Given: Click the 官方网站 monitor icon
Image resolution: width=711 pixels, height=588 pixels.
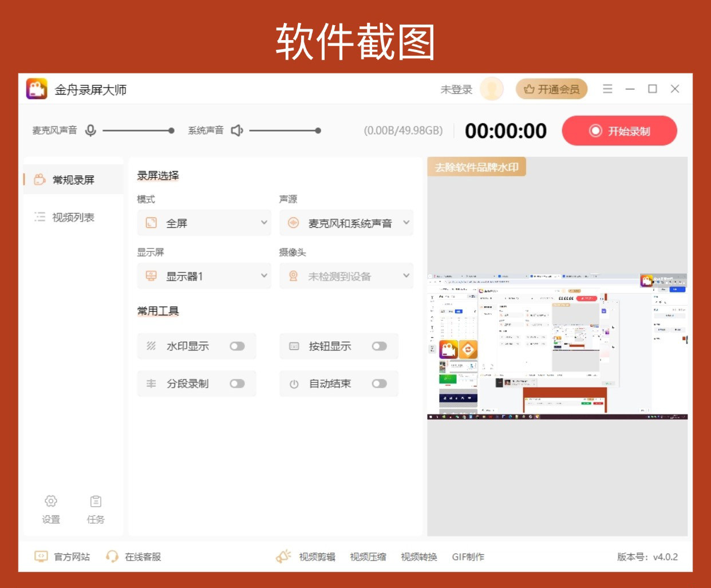Looking at the screenshot, I should 41,557.
